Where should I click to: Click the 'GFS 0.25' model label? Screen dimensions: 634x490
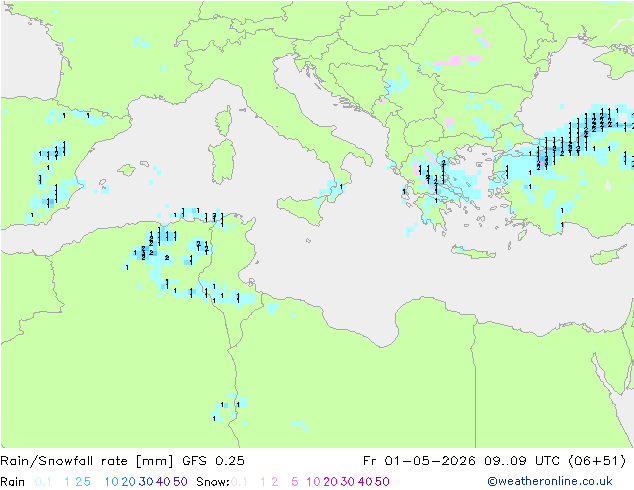pos(213,461)
